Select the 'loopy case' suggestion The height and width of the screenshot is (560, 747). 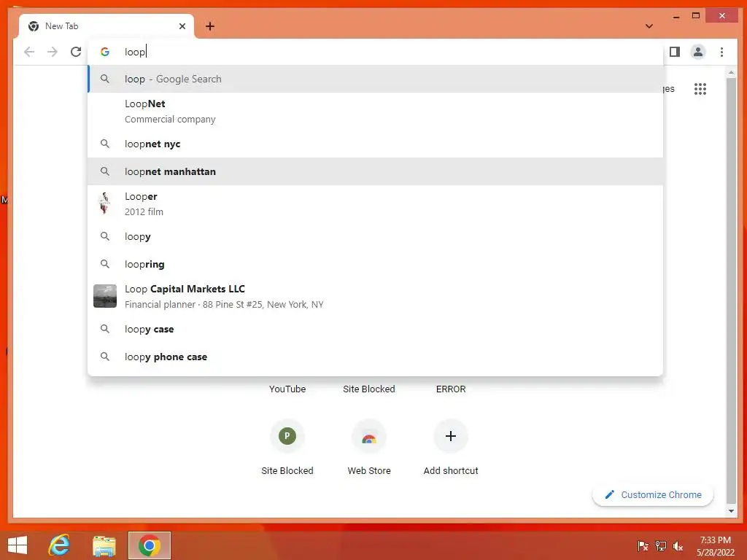(376, 329)
